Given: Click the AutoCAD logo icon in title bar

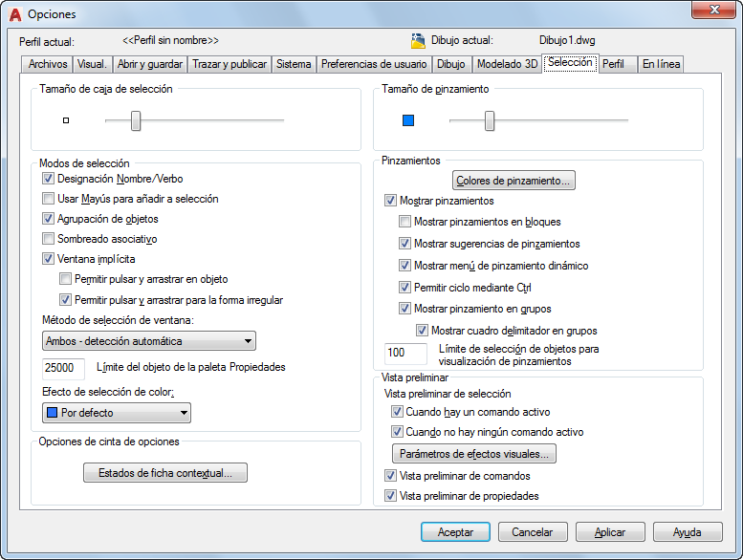Looking at the screenshot, I should [15, 14].
